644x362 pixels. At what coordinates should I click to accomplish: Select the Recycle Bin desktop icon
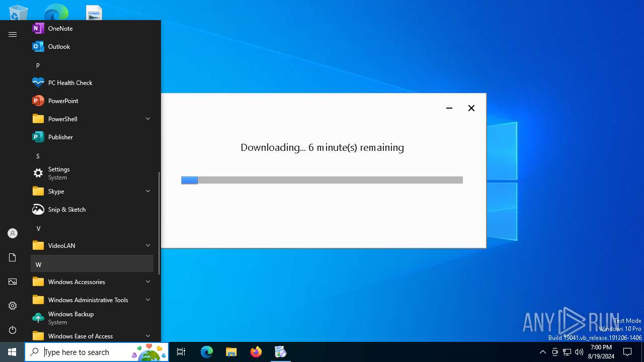[x=19, y=13]
